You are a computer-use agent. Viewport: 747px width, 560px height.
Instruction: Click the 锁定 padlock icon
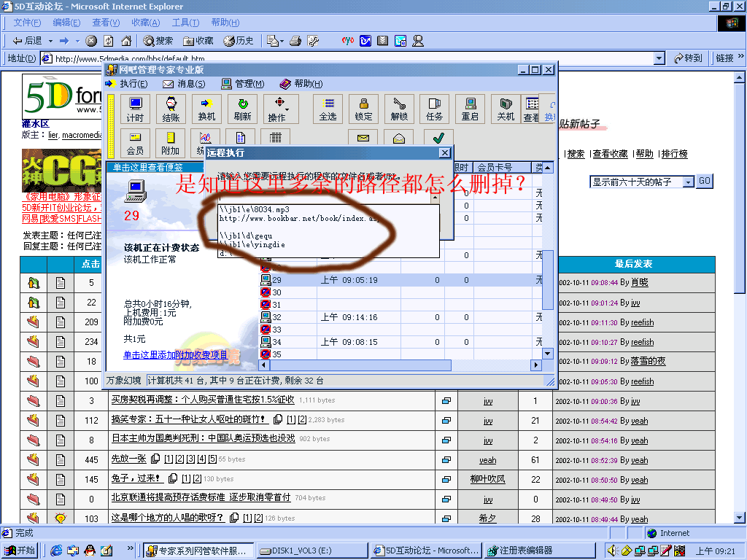coord(363,109)
